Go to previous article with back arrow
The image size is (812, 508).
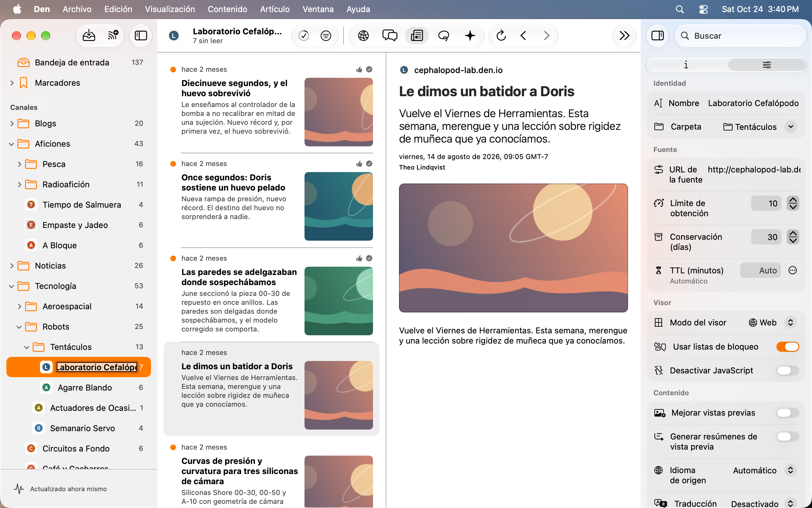(x=523, y=35)
